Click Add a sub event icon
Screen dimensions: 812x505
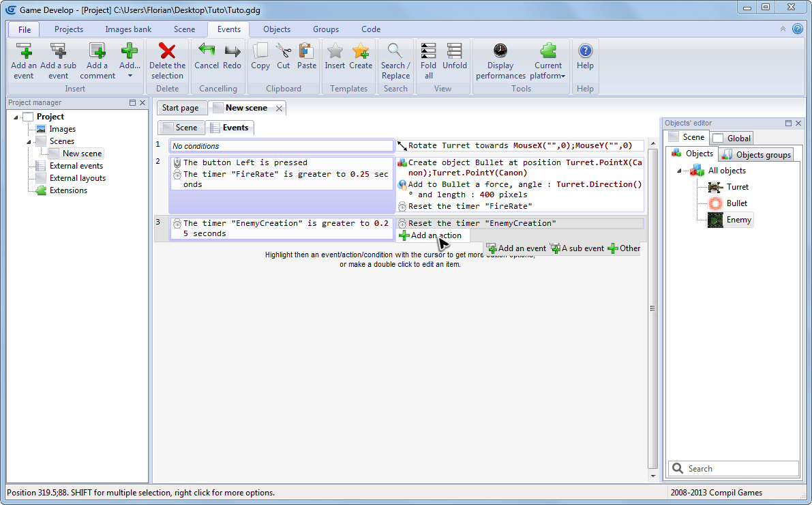[58, 52]
